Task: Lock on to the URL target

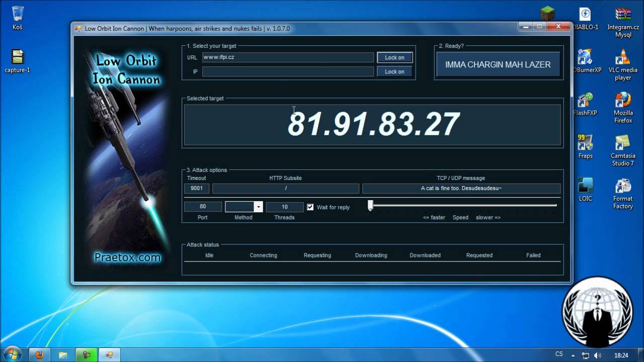Action: [x=394, y=57]
